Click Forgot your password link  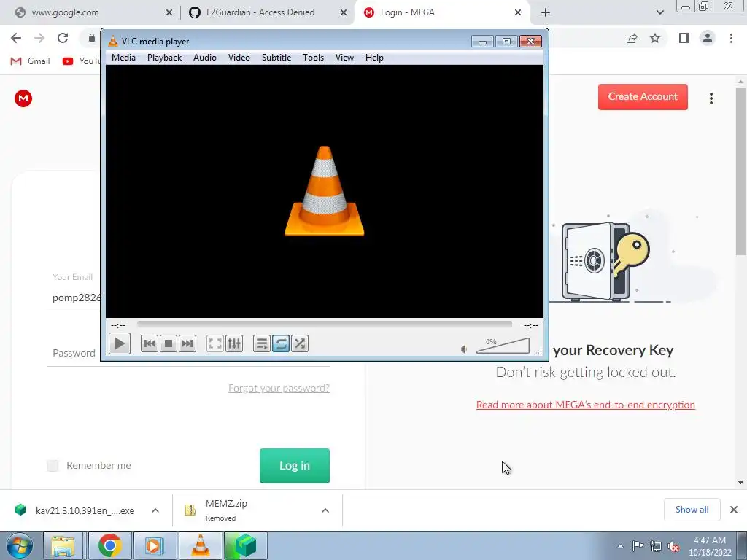coord(279,388)
